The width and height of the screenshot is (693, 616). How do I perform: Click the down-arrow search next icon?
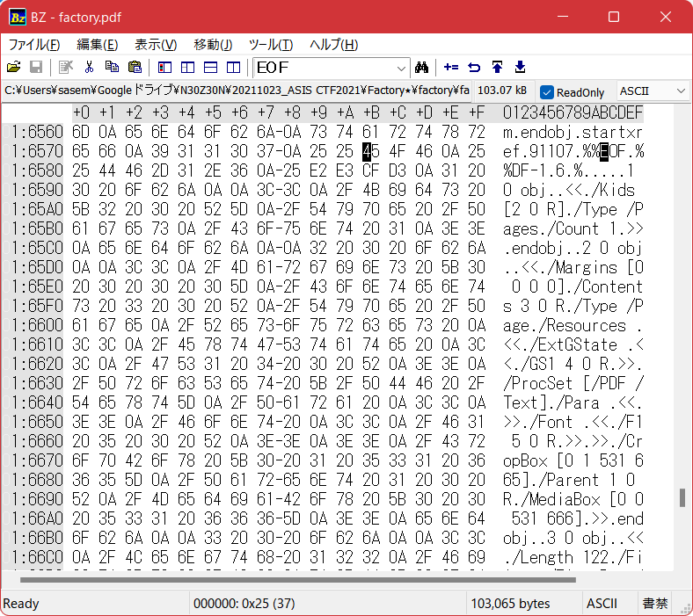click(521, 67)
